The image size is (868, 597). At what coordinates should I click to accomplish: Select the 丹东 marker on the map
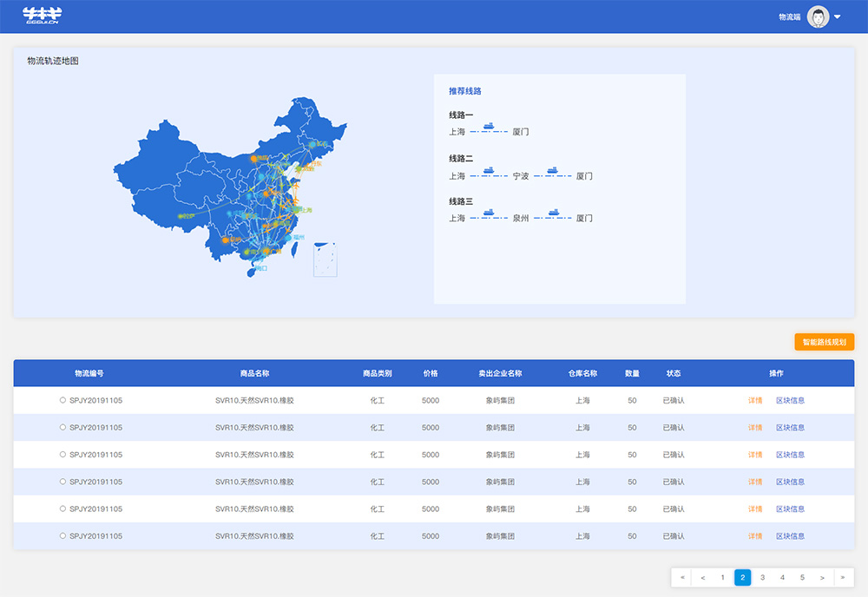pos(306,164)
